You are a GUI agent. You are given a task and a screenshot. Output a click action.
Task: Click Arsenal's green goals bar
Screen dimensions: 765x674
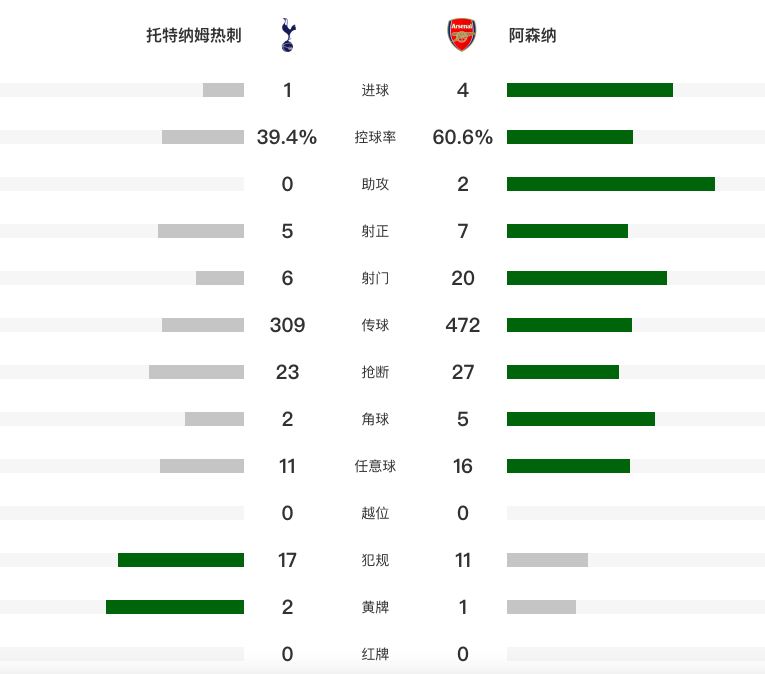point(589,90)
